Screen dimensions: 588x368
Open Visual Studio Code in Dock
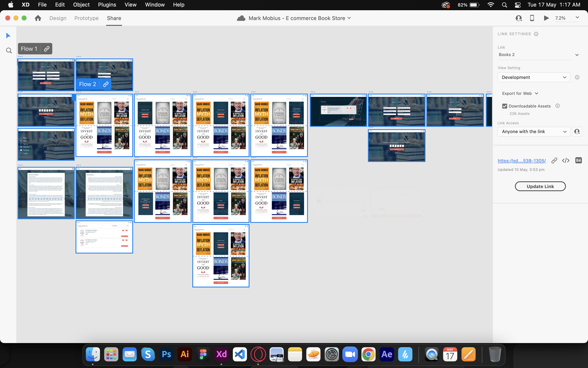240,354
